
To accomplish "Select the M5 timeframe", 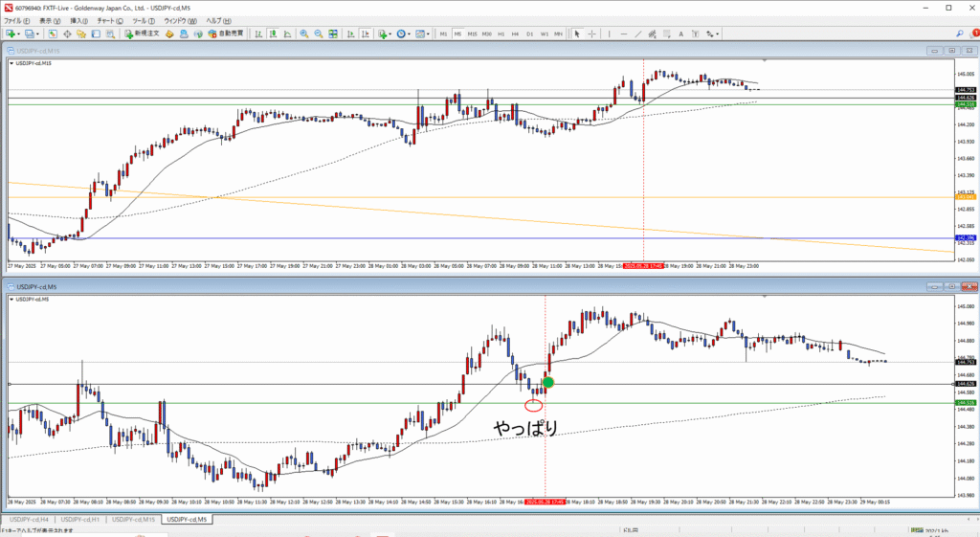I will click(x=457, y=34).
